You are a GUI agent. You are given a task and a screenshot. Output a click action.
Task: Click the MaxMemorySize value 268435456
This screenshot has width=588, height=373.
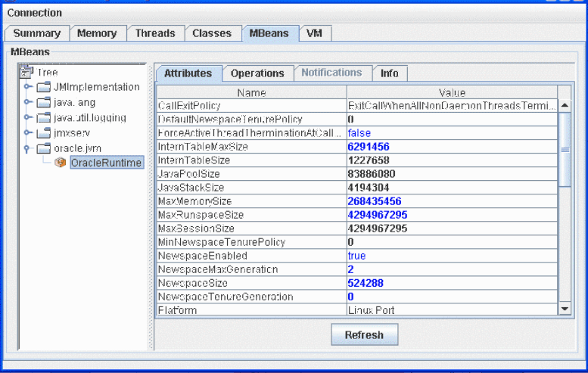(375, 201)
